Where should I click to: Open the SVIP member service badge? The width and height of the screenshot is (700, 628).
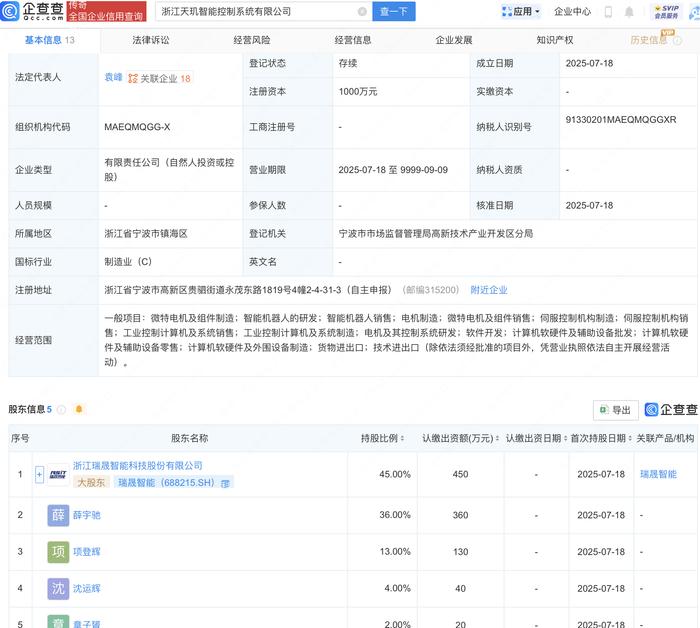pyautogui.click(x=666, y=12)
